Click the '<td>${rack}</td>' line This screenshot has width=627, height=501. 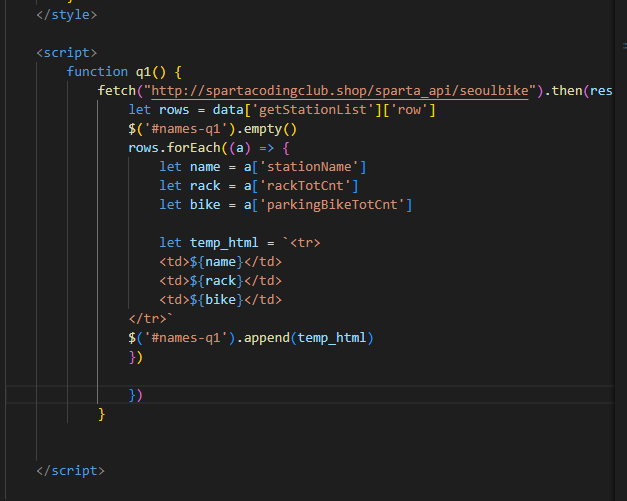tap(220, 281)
